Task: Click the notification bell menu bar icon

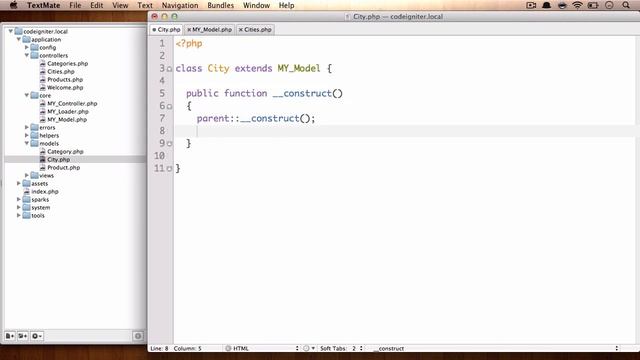Action: coord(547,5)
